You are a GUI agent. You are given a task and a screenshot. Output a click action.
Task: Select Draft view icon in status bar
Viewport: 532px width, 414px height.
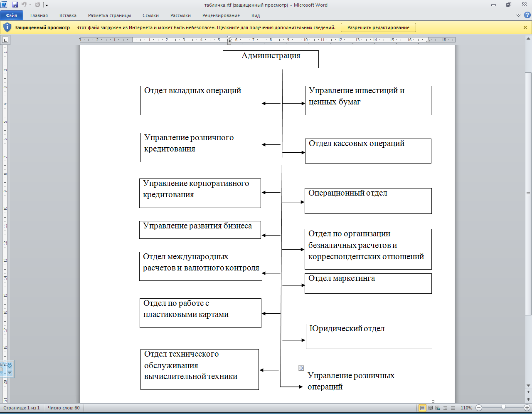pyautogui.click(x=453, y=408)
